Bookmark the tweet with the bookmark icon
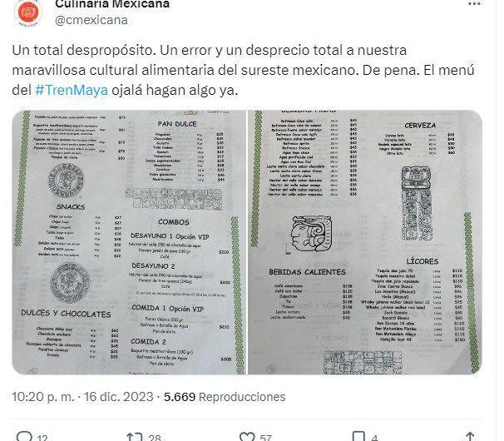 [x=358, y=437]
